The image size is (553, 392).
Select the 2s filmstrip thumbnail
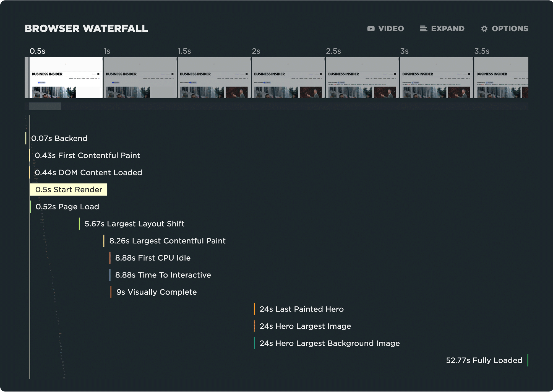click(288, 77)
